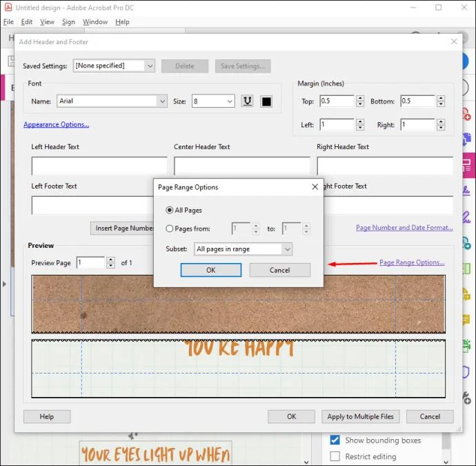This screenshot has width=476, height=466.
Task: Close the Page Range Options dialog with X
Action: point(315,187)
